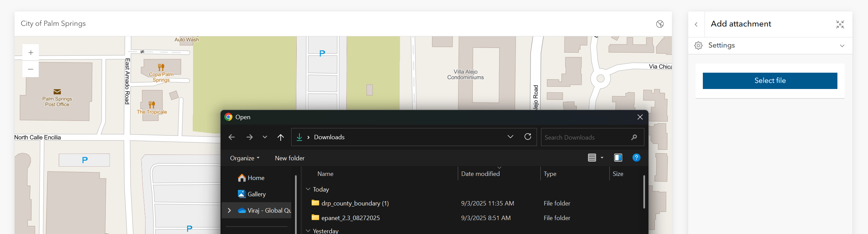This screenshot has height=234, width=868.
Task: Collapse the Add attachment panel
Action: 840,24
